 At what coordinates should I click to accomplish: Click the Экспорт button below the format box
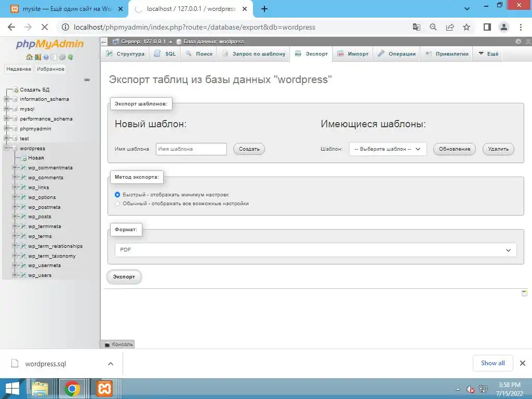(x=124, y=277)
